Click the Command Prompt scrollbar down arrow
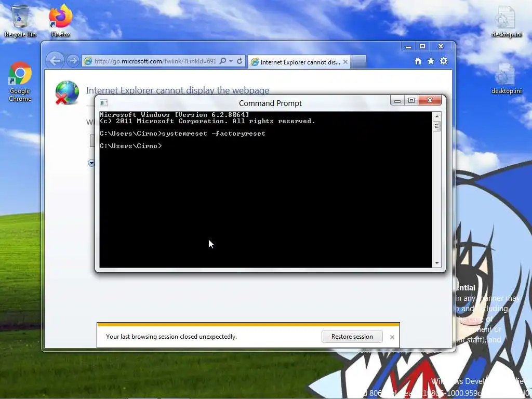The image size is (532, 399). pos(436,263)
